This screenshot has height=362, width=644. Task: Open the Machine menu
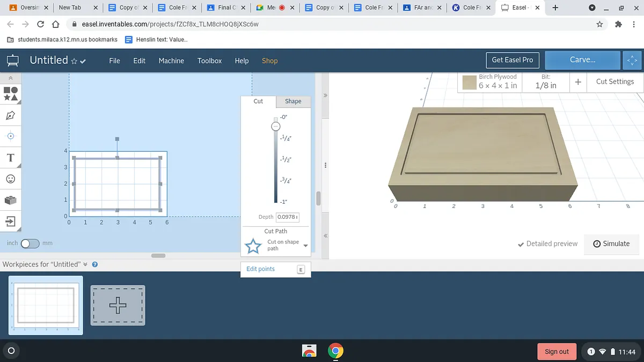171,61
